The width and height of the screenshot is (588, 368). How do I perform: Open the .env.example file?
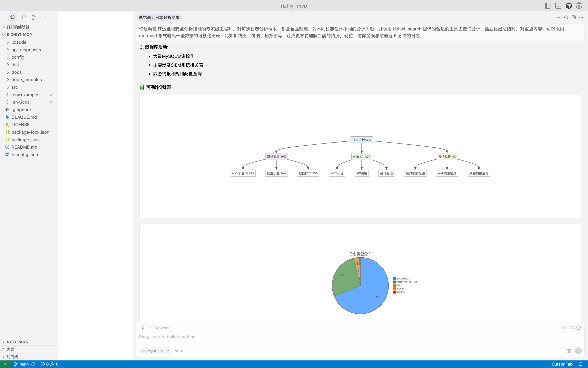click(29, 95)
